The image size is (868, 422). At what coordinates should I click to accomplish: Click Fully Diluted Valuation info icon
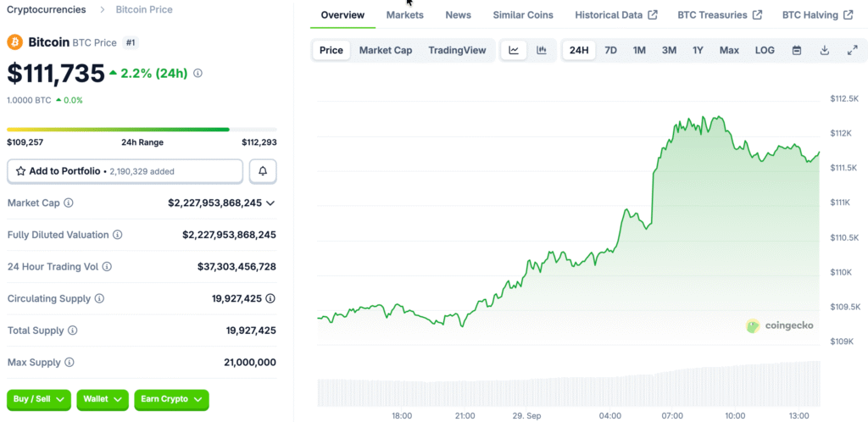[x=118, y=235]
